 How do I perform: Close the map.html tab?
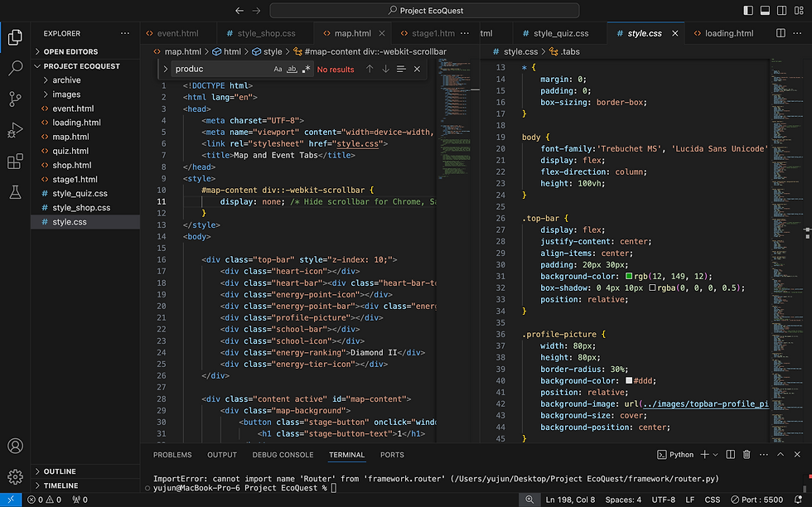click(x=382, y=33)
